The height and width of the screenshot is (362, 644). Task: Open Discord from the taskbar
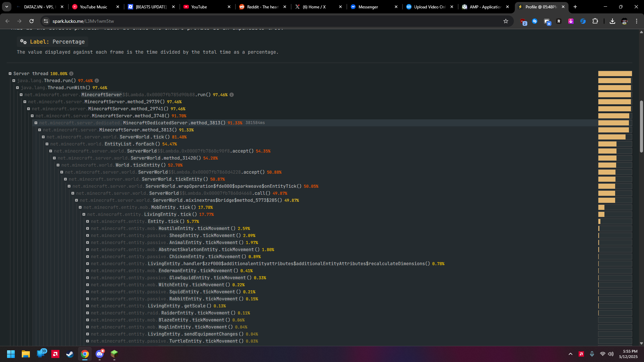pos(100,354)
